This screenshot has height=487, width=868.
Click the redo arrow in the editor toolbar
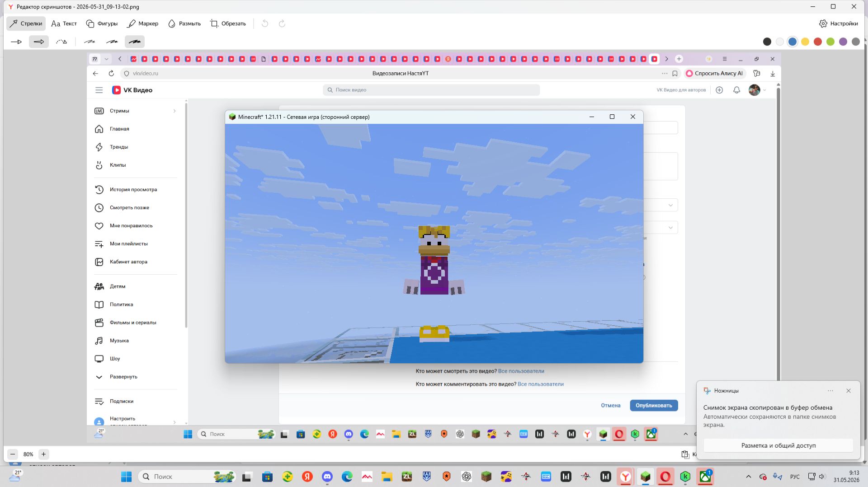coord(282,23)
